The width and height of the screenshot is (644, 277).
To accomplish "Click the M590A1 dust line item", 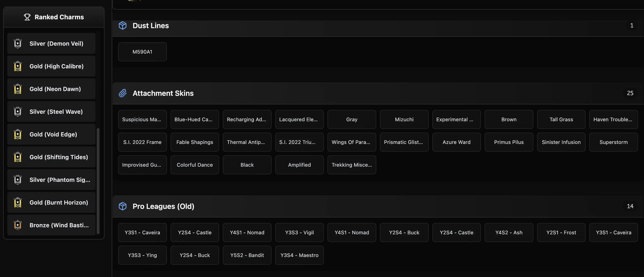I will (x=142, y=52).
